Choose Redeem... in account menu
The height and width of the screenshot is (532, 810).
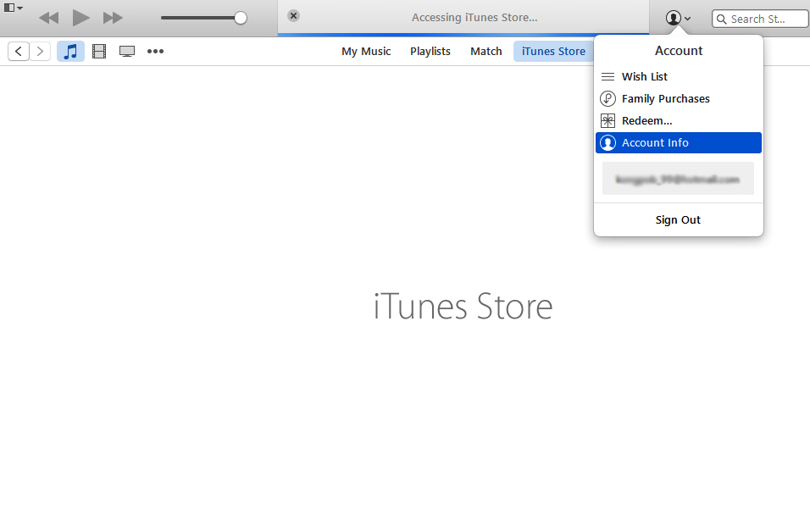coord(679,121)
